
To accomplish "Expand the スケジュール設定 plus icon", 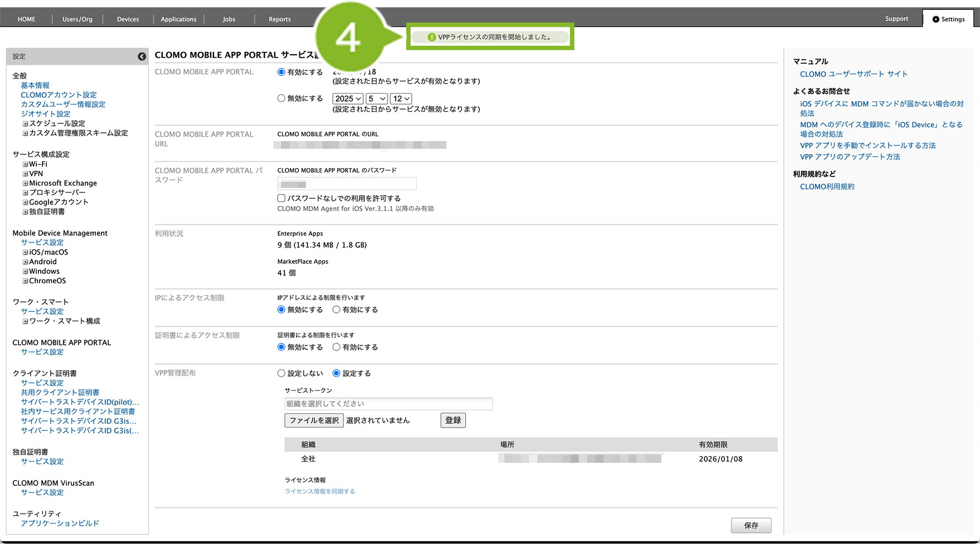I will click(x=25, y=124).
